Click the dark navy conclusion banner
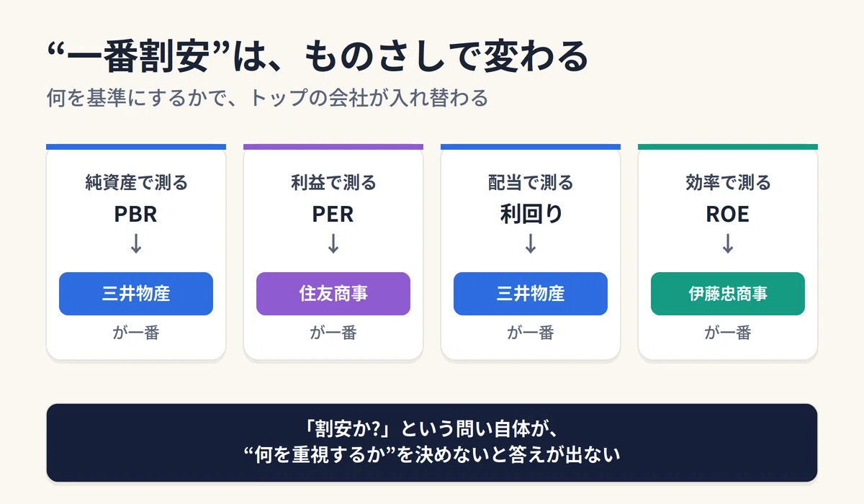864x504 pixels. (432, 443)
